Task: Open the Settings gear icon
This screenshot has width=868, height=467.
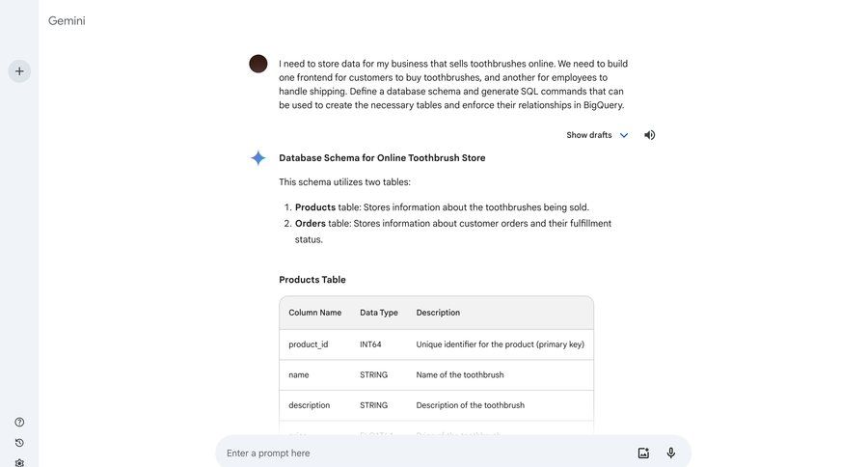Action: (19, 462)
